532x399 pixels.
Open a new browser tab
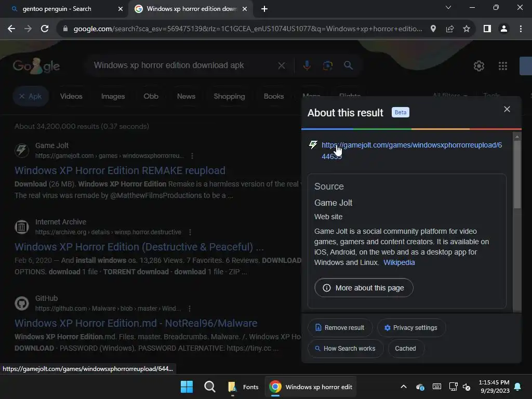[x=264, y=9]
